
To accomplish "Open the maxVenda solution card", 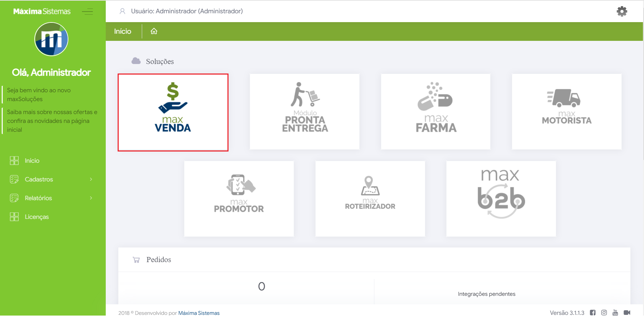I will (173, 112).
